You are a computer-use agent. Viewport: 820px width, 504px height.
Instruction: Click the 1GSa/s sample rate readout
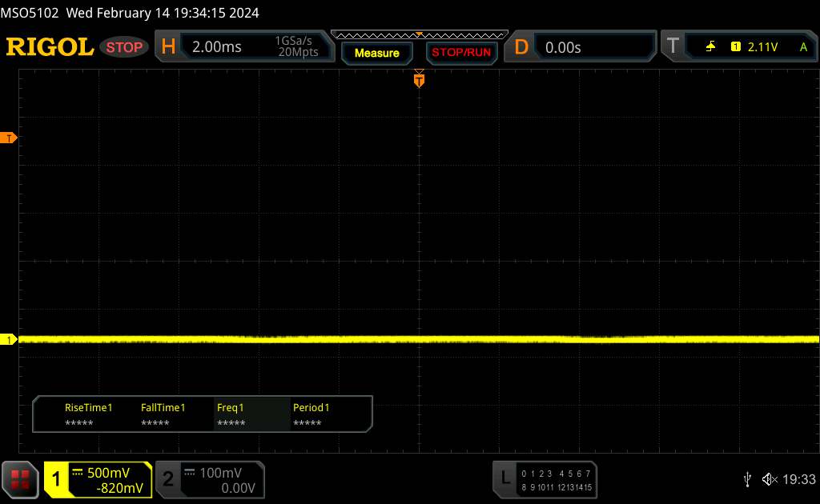293,41
